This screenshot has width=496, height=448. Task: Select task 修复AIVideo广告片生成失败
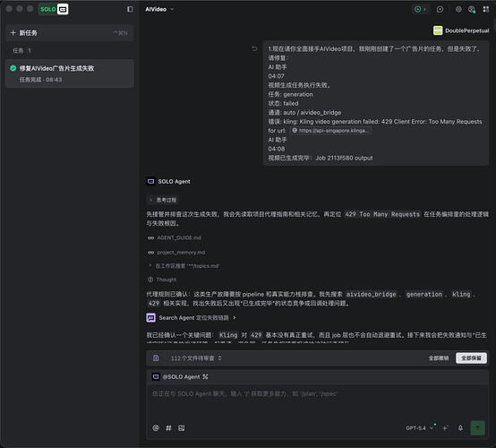(70, 73)
